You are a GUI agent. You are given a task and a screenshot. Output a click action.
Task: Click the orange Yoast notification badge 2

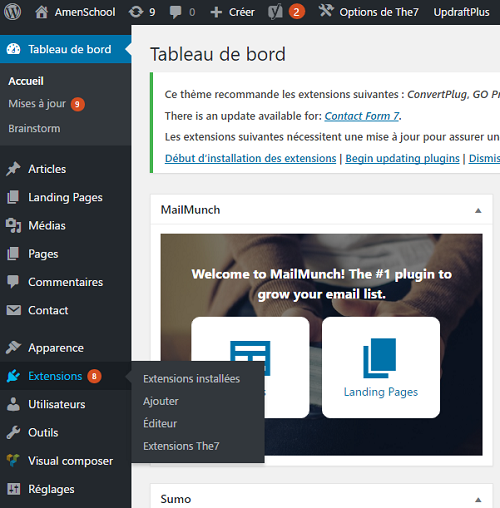pyautogui.click(x=297, y=12)
